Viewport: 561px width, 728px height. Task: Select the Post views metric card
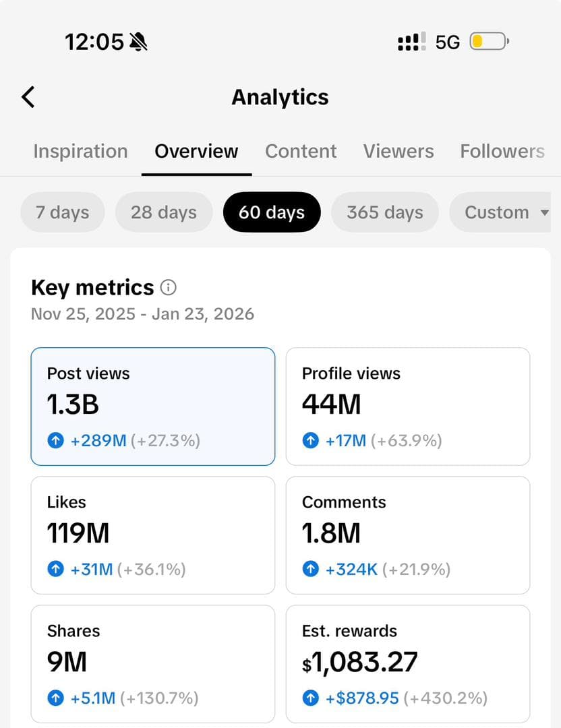click(153, 406)
